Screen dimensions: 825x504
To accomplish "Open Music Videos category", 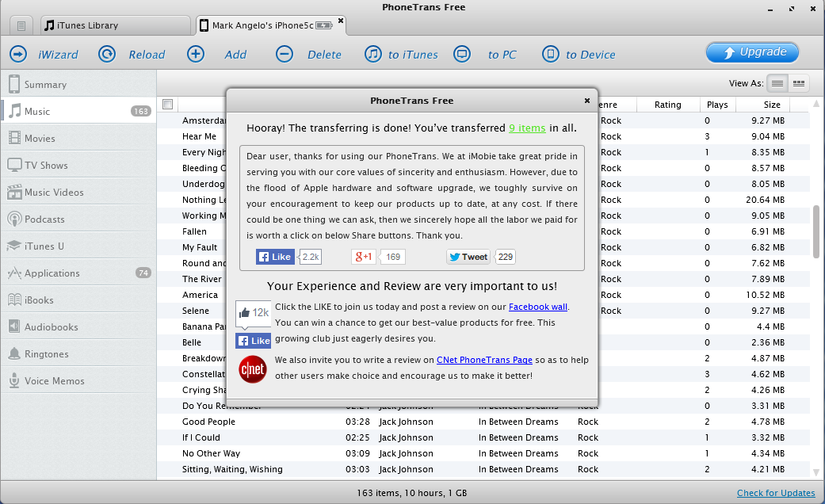I will (78, 192).
